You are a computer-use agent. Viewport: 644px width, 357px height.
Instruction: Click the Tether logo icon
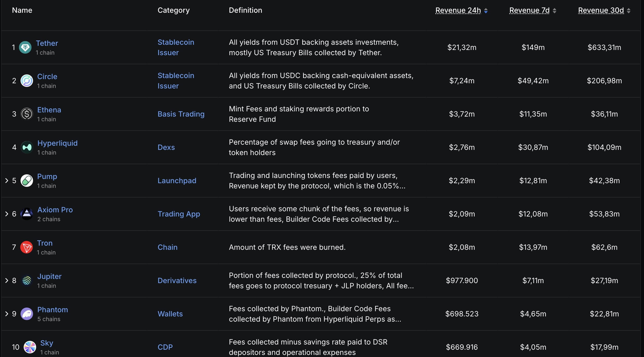point(25,47)
